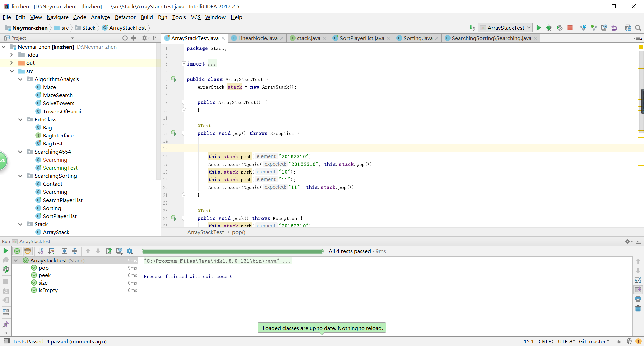Toggle auto-test in Run sidebar
644x346 pixels.
tap(6, 269)
